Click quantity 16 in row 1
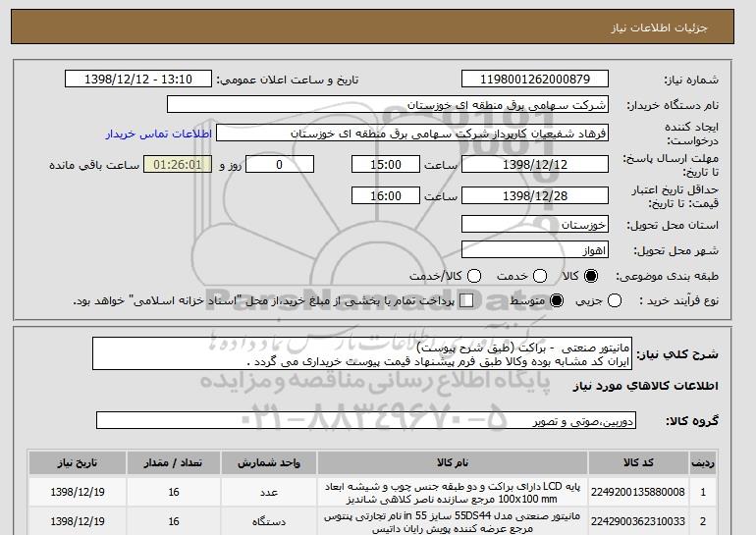This screenshot has width=756, height=535. [174, 492]
